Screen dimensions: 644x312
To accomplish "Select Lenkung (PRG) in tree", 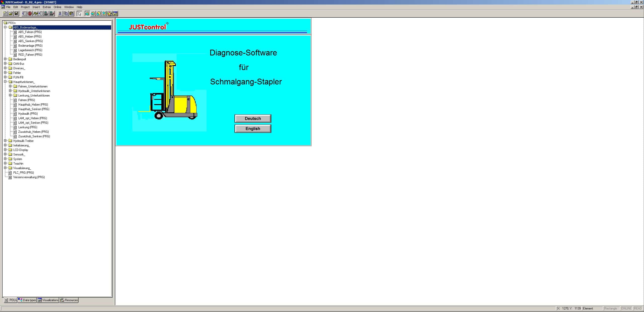I will click(28, 127).
